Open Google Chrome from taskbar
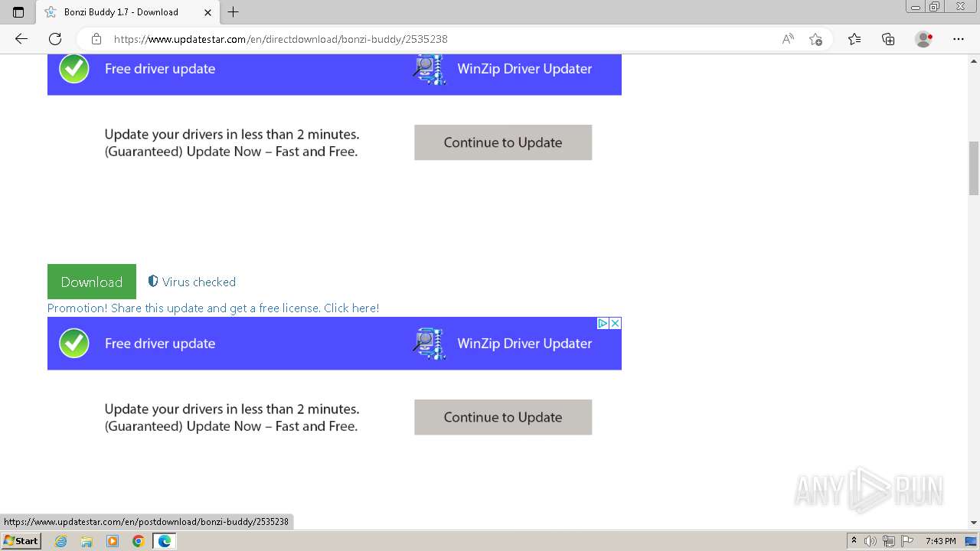Screen dimensions: 980x551 pos(139,541)
